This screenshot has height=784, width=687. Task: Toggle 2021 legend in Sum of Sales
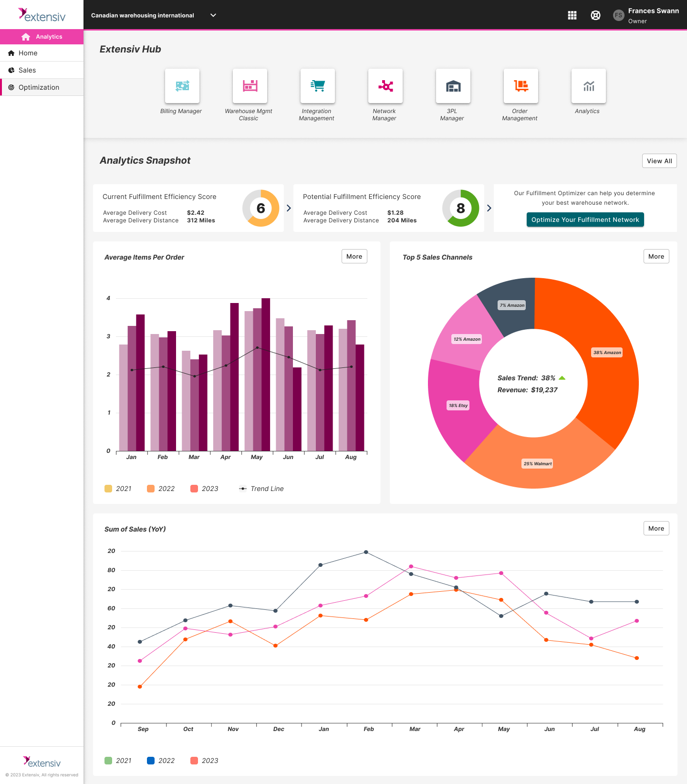pyautogui.click(x=118, y=761)
